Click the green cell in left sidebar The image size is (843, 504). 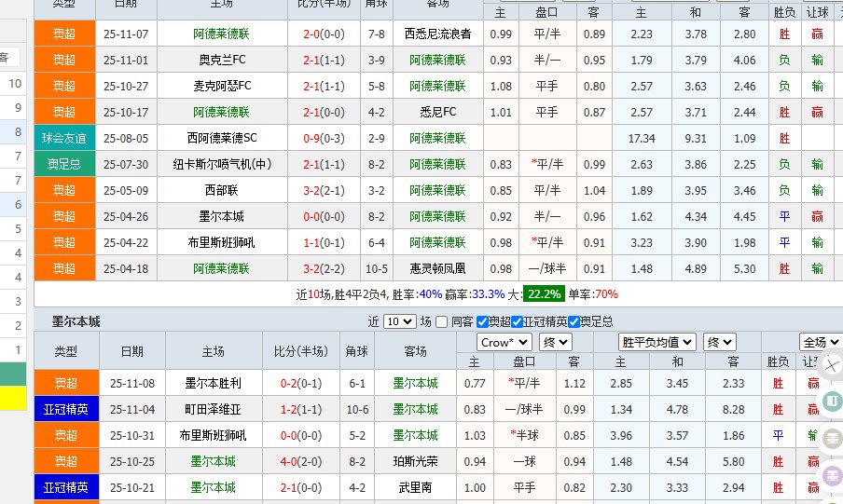[x=13, y=374]
